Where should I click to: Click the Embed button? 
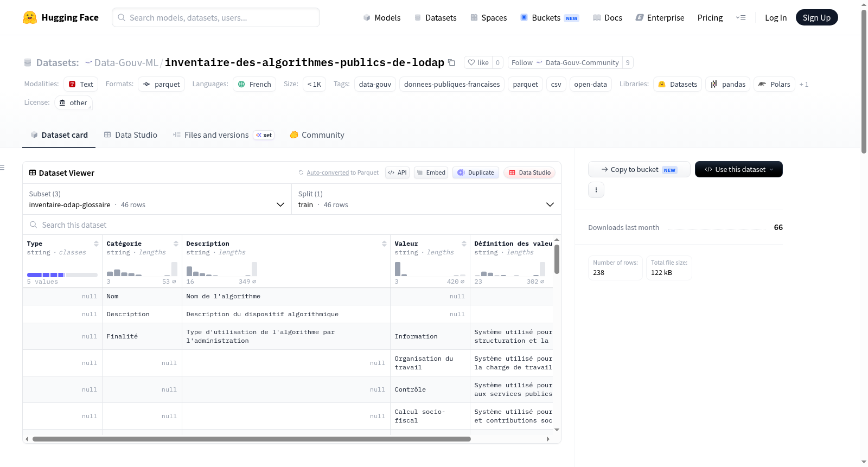431,172
